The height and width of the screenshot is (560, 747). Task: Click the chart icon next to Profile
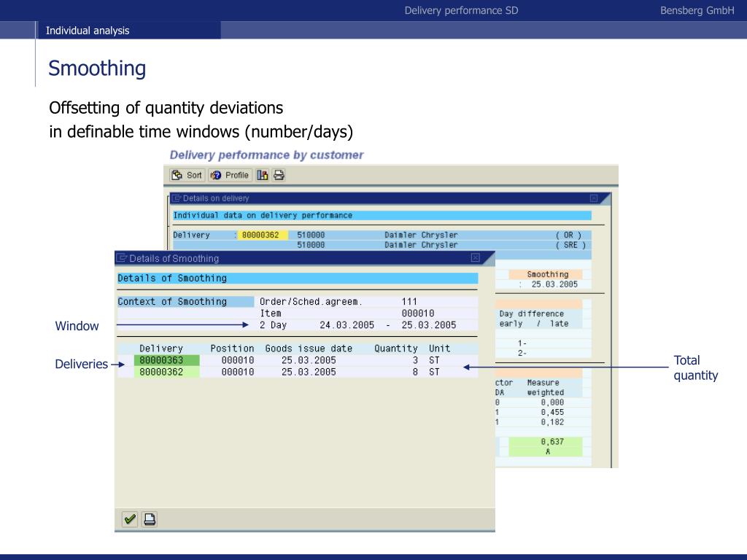tap(263, 175)
